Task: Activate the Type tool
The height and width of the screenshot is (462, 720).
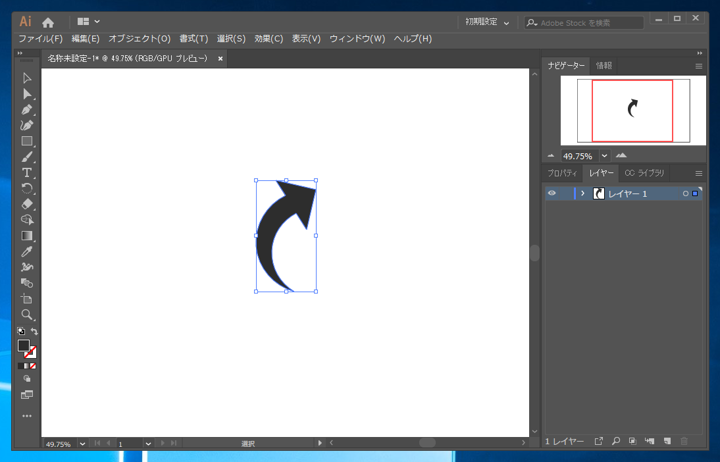Action: pyautogui.click(x=27, y=173)
